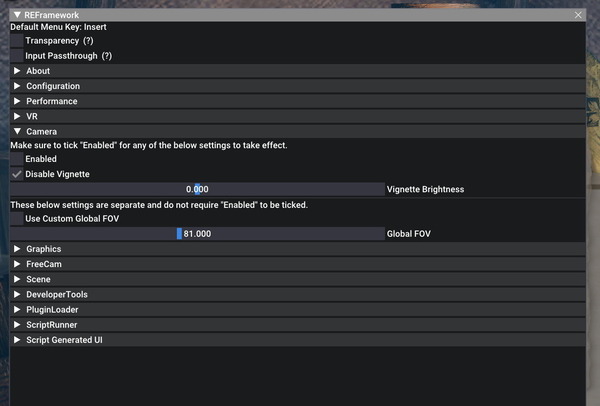The width and height of the screenshot is (600, 406).
Task: Expand the Graphics section
Action: (x=298, y=249)
